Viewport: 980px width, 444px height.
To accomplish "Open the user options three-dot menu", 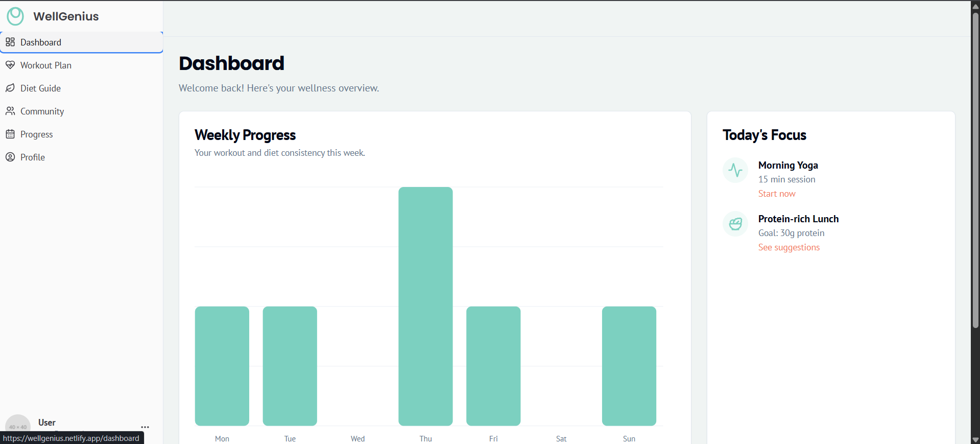I will (145, 427).
